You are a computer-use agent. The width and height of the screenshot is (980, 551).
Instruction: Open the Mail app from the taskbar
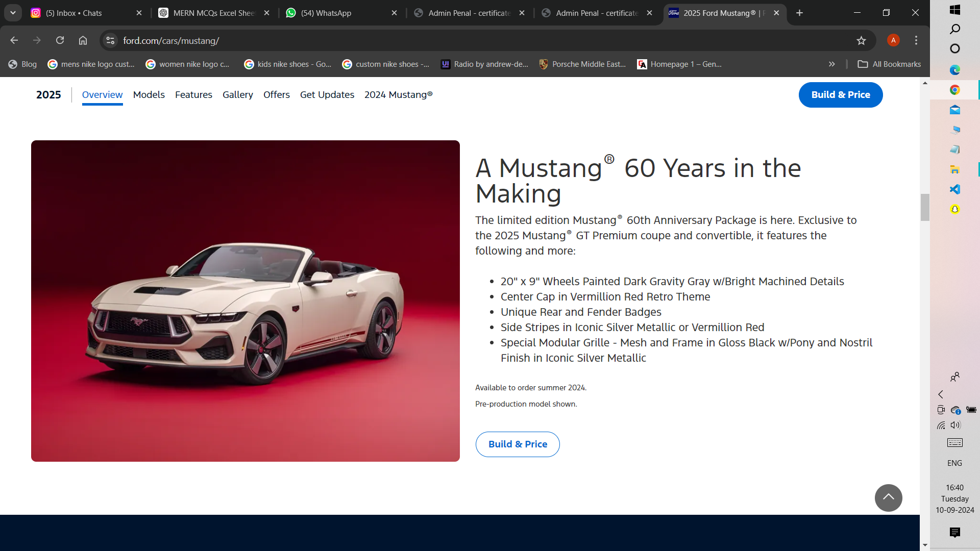click(955, 110)
